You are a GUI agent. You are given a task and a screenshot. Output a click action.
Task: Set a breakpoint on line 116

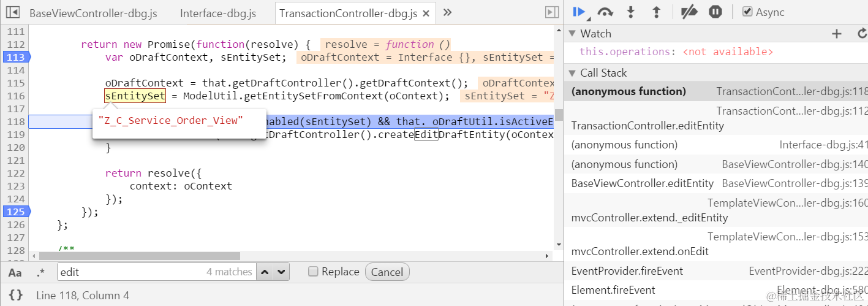tap(15, 96)
